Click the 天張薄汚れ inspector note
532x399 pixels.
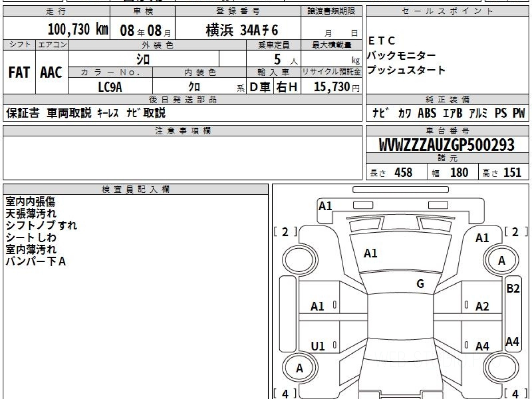point(31,214)
